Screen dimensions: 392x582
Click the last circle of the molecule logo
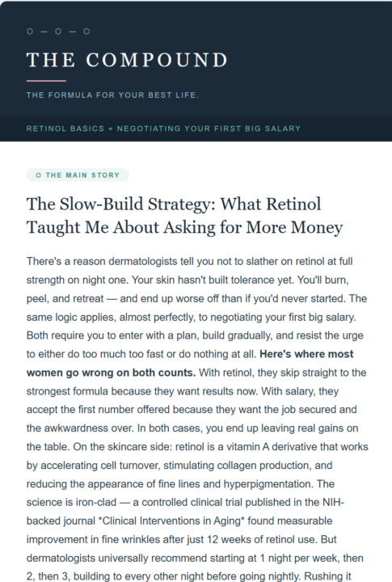(86, 32)
